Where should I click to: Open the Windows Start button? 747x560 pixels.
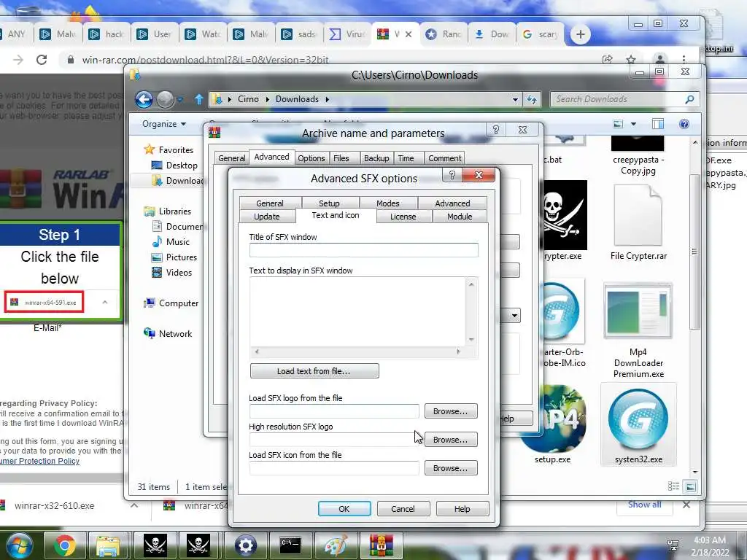(19, 545)
